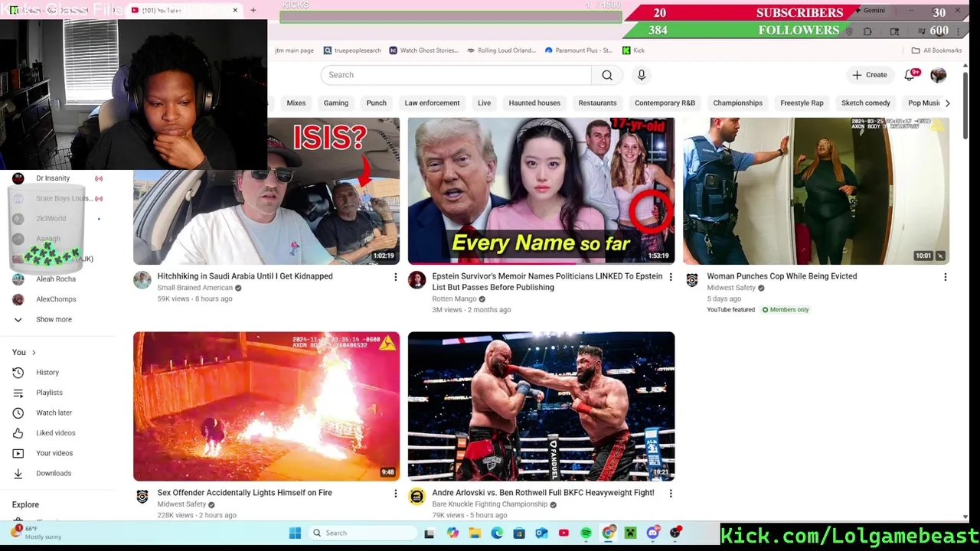The height and width of the screenshot is (551, 980).
Task: Select the Law enforcement filter chip
Action: (432, 103)
